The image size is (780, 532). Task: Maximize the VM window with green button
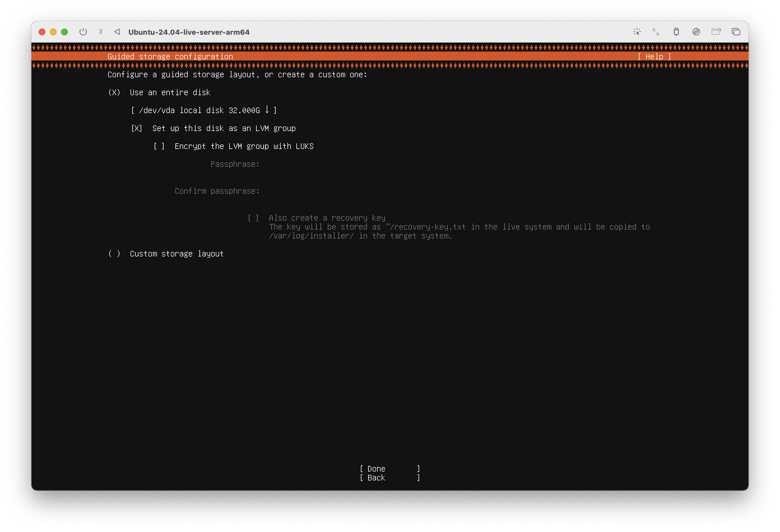click(x=64, y=32)
